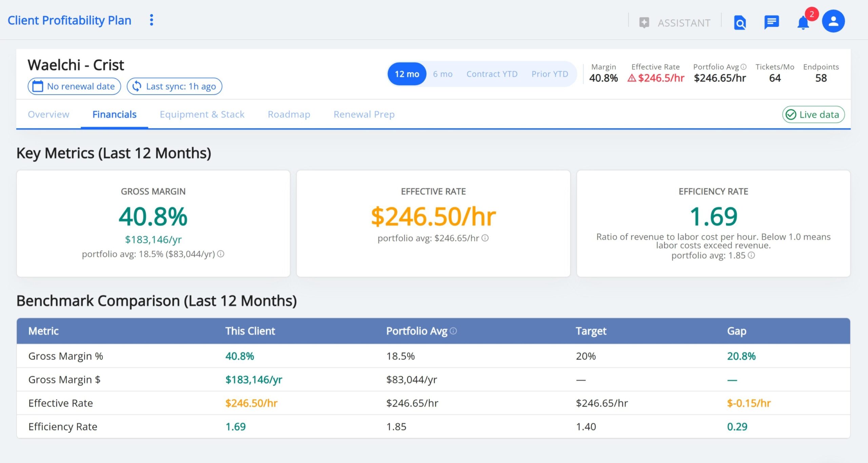868x463 pixels.
Task: Open the user profile avatar
Action: click(x=833, y=21)
